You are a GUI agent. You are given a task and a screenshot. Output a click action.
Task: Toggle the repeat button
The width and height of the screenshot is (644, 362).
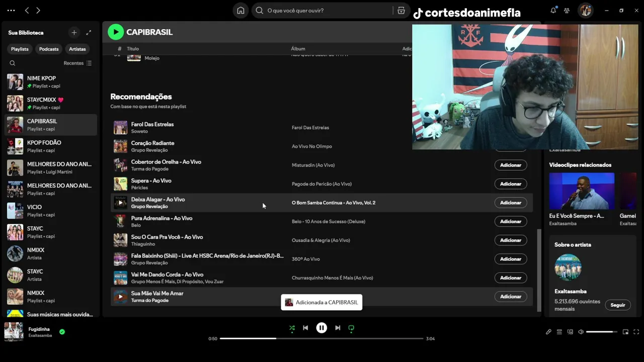(x=351, y=328)
